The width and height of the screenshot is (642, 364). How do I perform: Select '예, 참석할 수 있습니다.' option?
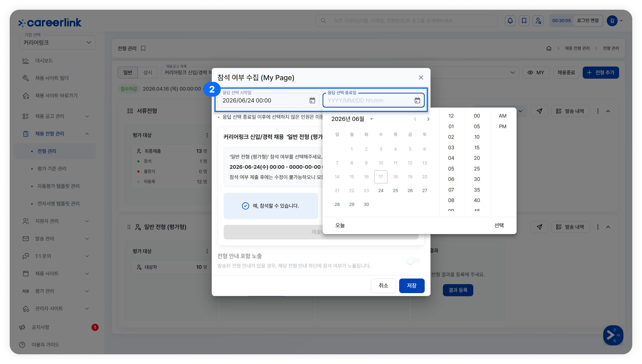tap(271, 206)
